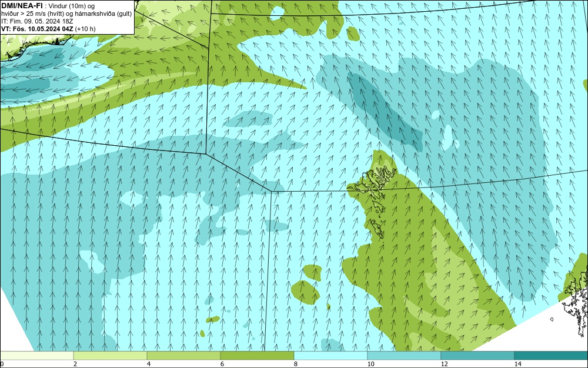The image size is (588, 368).
Task: Click the DMI/NEA-FI title text
Action: coord(22,6)
